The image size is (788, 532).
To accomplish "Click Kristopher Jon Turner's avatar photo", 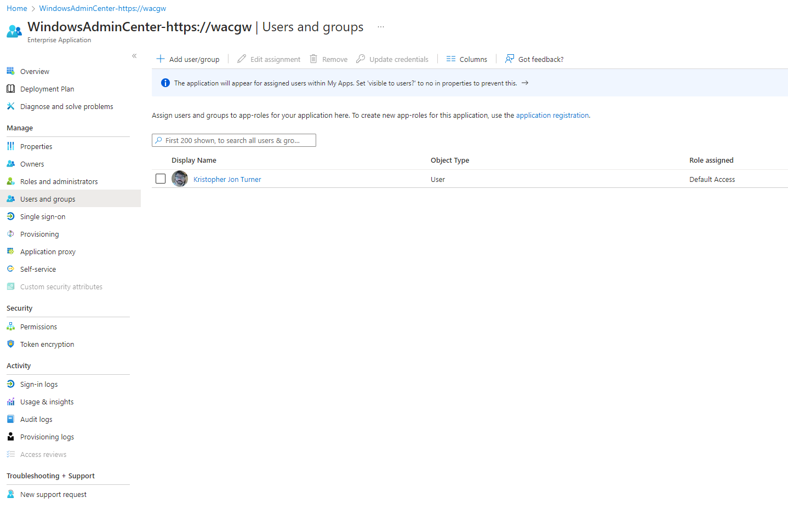I will click(180, 179).
